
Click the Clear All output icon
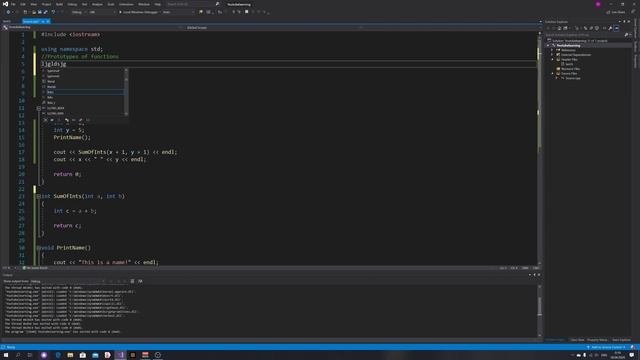tap(132, 281)
